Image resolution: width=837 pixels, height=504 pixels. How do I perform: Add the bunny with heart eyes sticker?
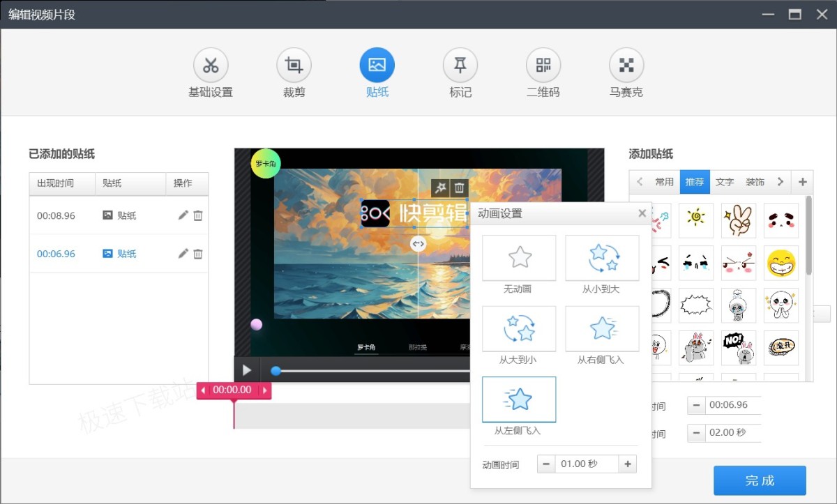[x=696, y=348]
